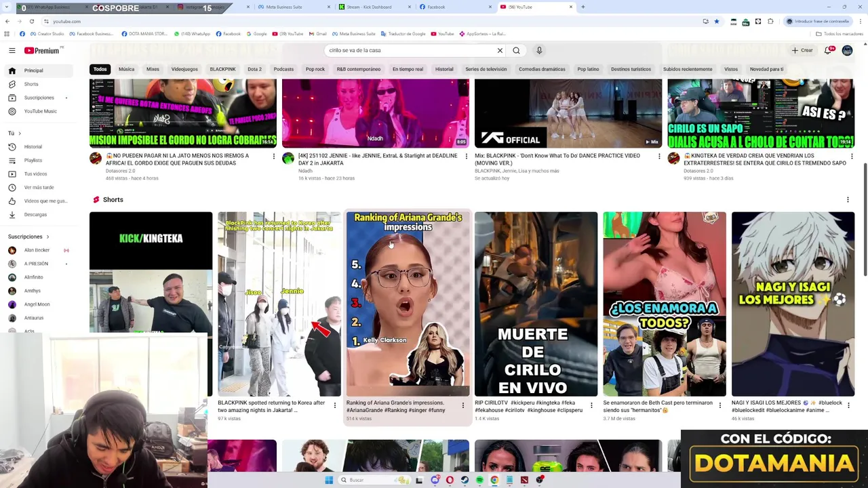Open options for NO PUEDEN PAGAR video
The height and width of the screenshot is (488, 868).
pos(274,157)
